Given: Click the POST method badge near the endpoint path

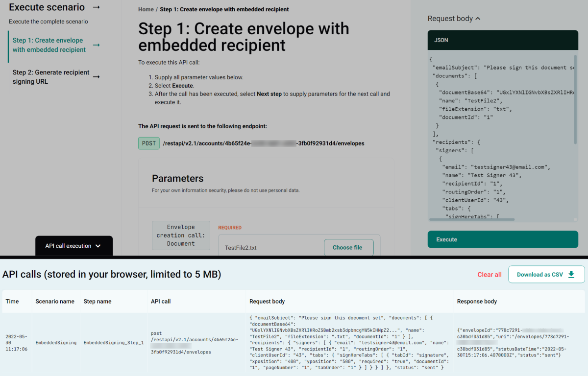Looking at the screenshot, I should pyautogui.click(x=148, y=143).
